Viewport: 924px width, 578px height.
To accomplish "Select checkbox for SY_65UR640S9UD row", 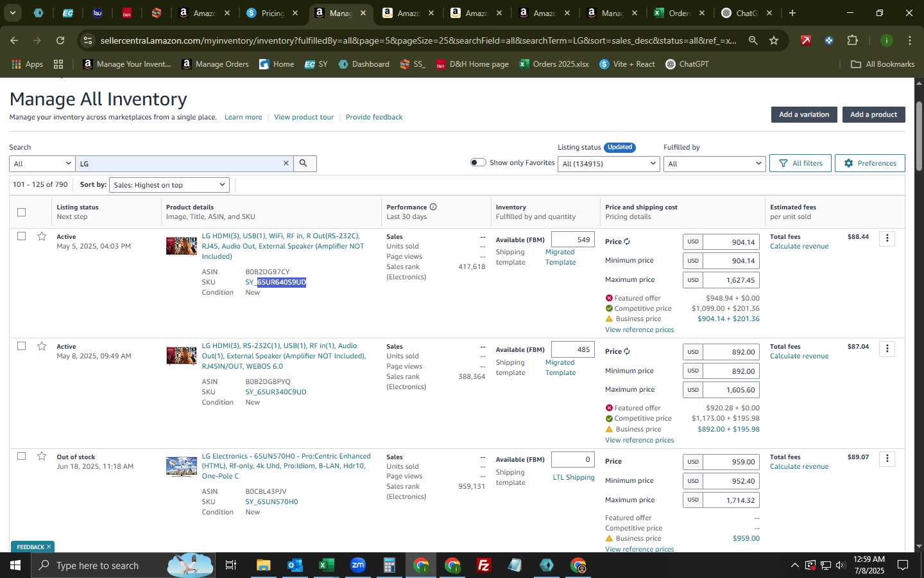I will click(21, 236).
